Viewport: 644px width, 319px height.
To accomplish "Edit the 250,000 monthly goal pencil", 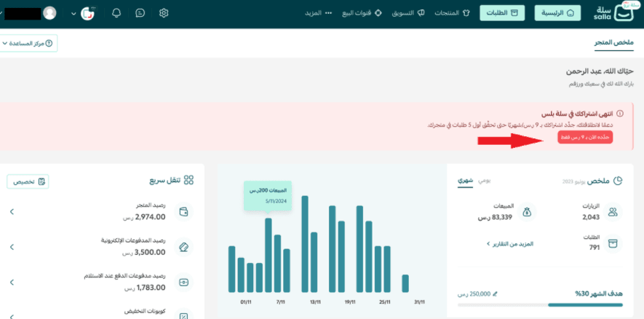I will pos(496,294).
